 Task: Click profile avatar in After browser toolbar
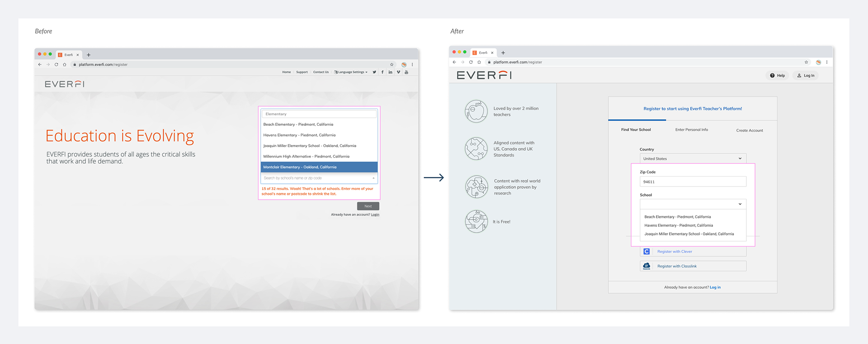pos(818,62)
